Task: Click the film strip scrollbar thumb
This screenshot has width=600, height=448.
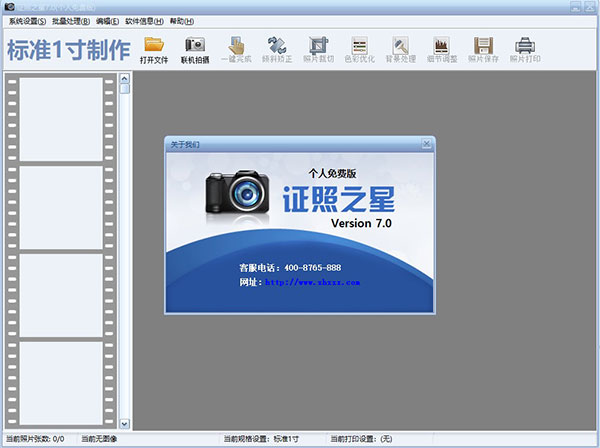Action: [x=124, y=89]
